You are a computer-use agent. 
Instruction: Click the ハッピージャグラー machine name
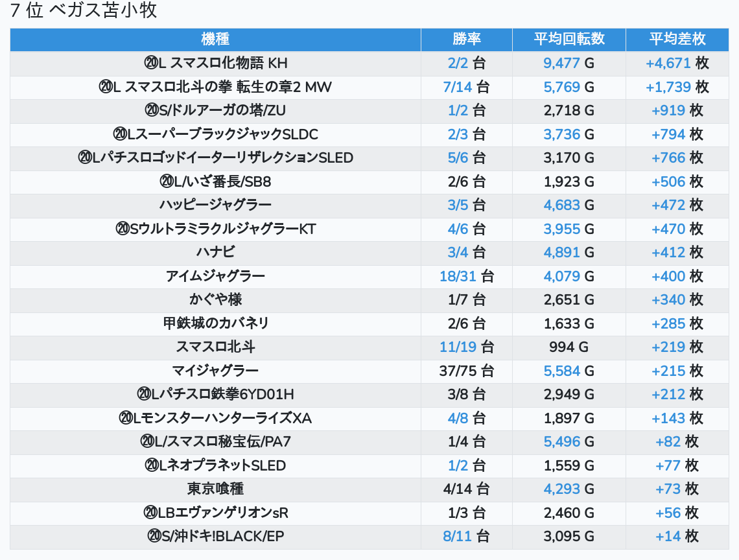(215, 205)
